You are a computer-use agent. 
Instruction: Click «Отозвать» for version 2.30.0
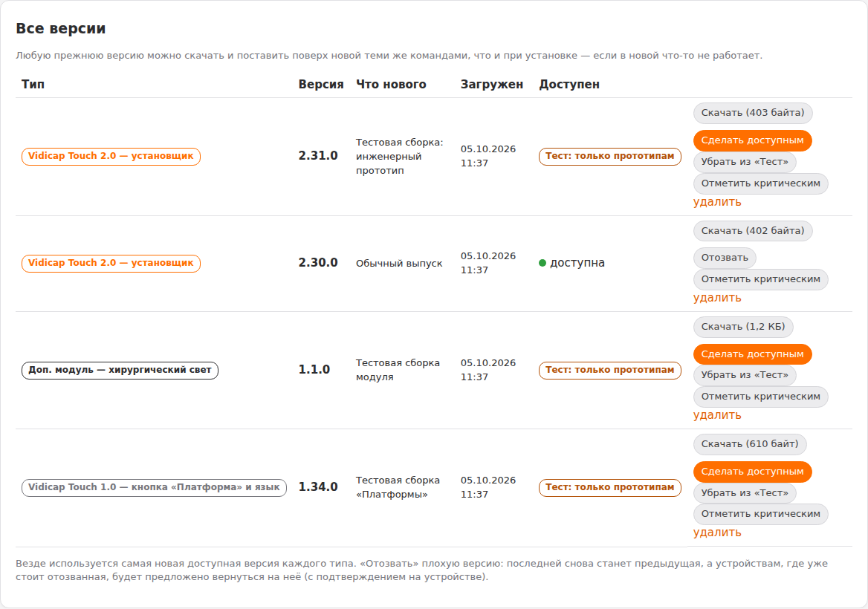point(725,258)
